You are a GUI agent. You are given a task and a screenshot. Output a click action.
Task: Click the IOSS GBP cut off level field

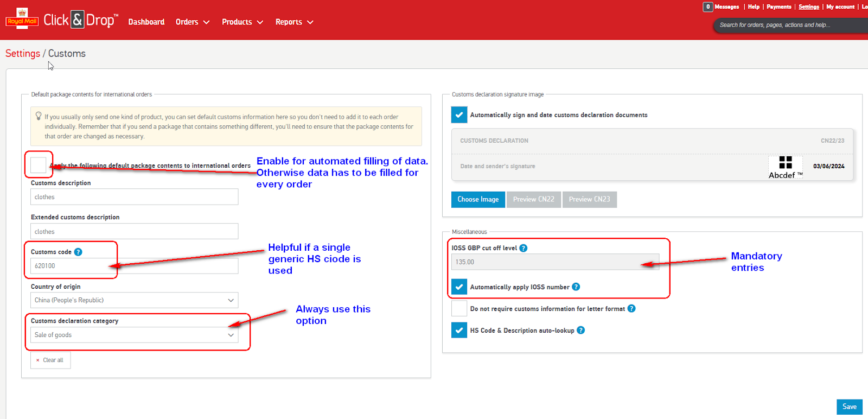pos(556,262)
